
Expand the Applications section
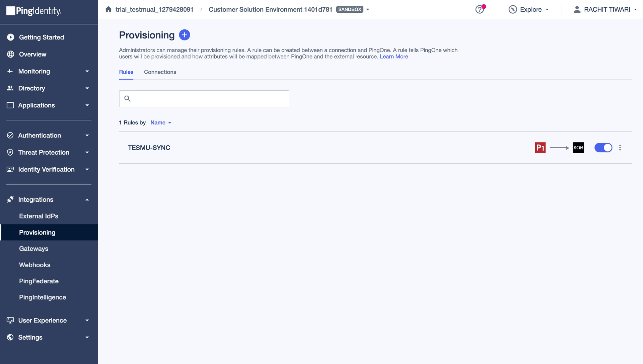click(37, 105)
